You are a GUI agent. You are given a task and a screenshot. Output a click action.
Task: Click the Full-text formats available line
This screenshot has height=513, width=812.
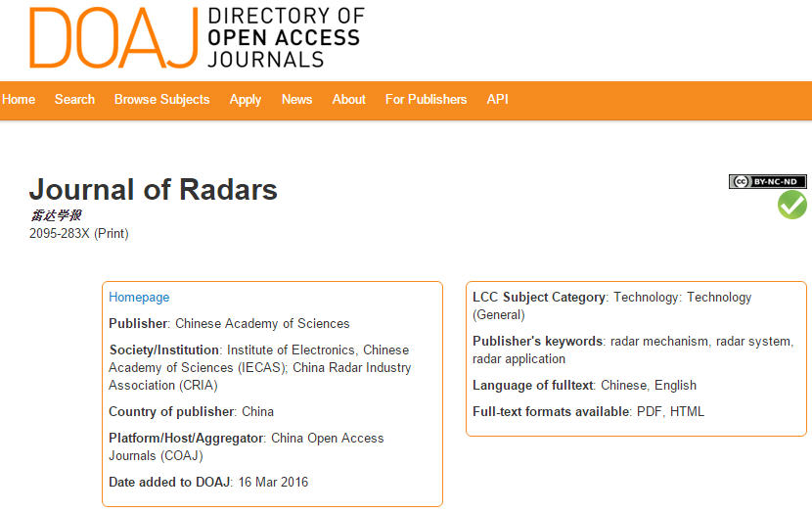coord(588,411)
